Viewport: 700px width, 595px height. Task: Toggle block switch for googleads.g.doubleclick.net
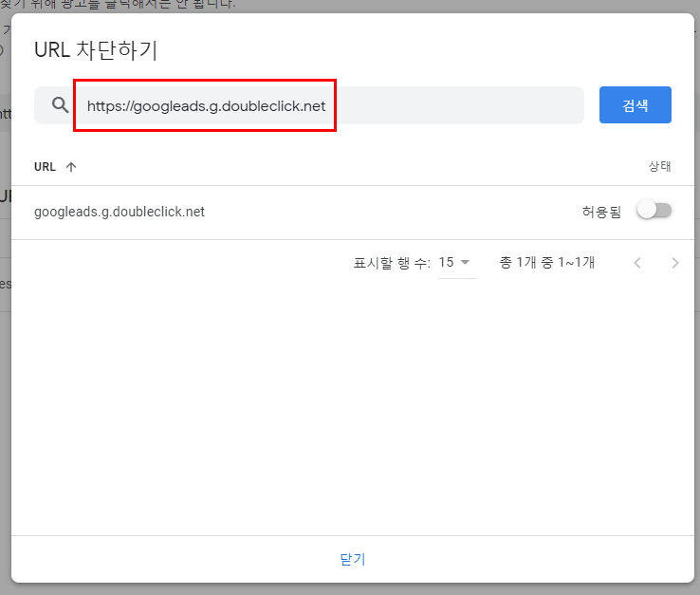coord(654,211)
